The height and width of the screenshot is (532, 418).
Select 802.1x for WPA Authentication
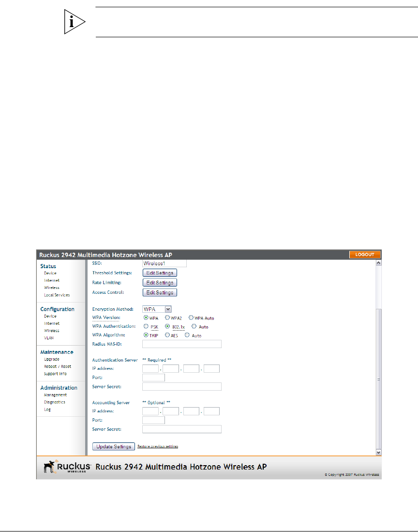coord(167,326)
